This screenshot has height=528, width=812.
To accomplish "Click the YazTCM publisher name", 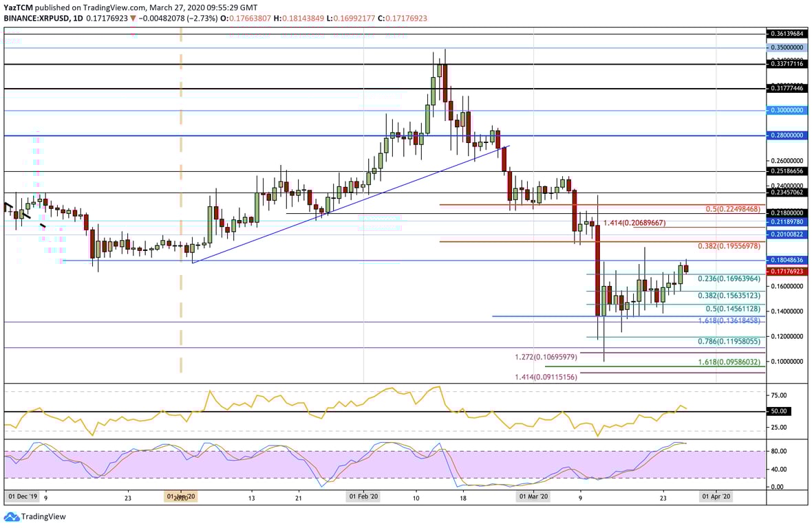I will (18, 8).
